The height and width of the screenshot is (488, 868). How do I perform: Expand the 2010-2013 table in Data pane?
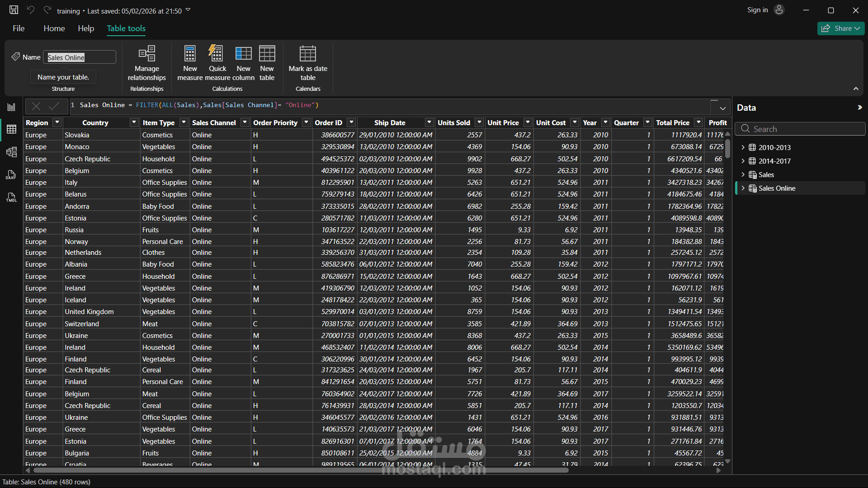pyautogui.click(x=743, y=147)
